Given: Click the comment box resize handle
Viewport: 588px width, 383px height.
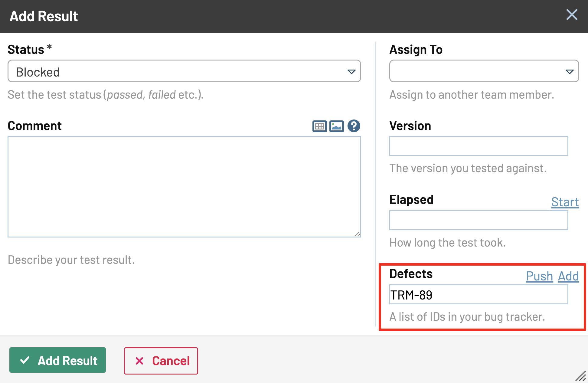Looking at the screenshot, I should pos(358,234).
